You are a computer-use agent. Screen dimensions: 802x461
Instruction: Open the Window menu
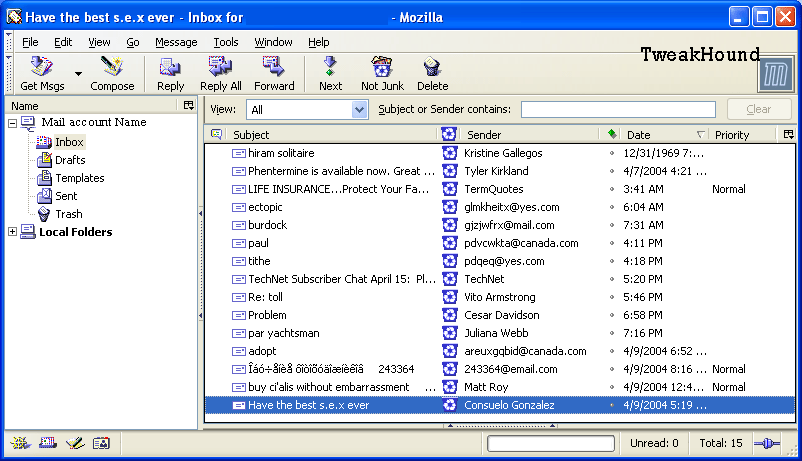click(273, 42)
